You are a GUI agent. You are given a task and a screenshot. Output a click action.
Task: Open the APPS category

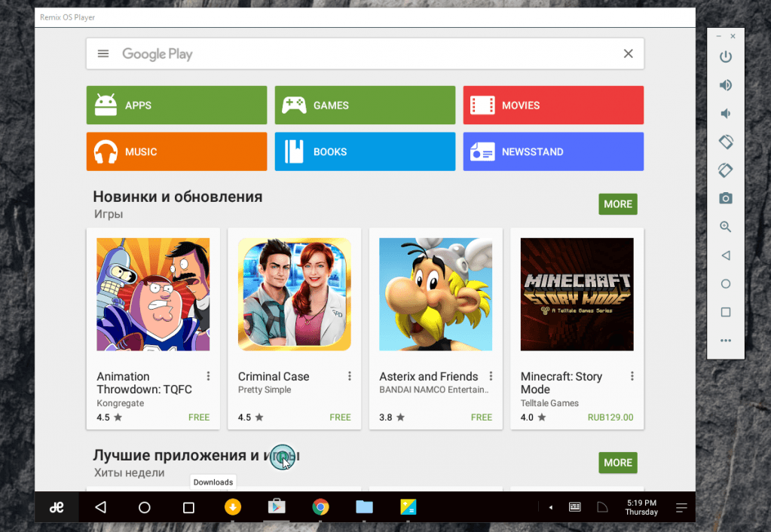[176, 105]
